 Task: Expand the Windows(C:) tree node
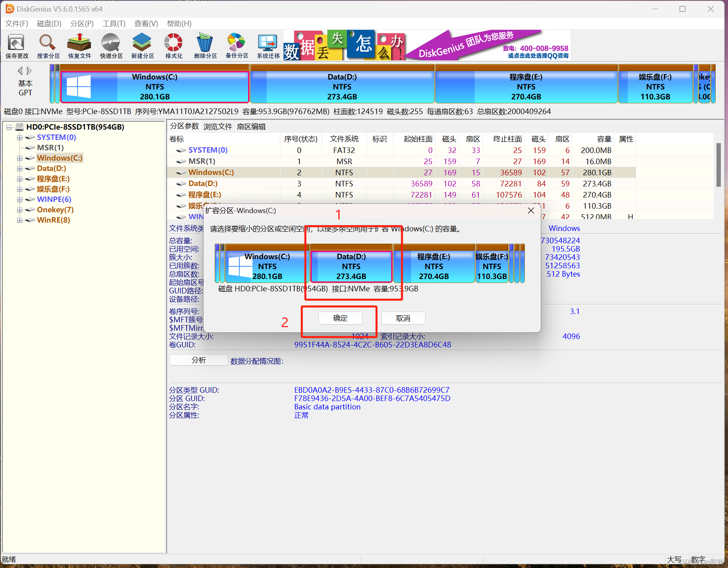(x=19, y=158)
